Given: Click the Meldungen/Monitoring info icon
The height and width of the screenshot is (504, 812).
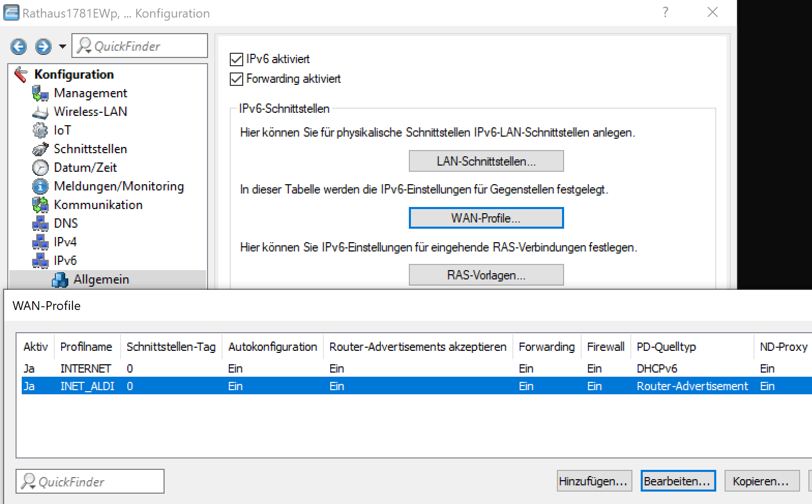Looking at the screenshot, I should (40, 186).
